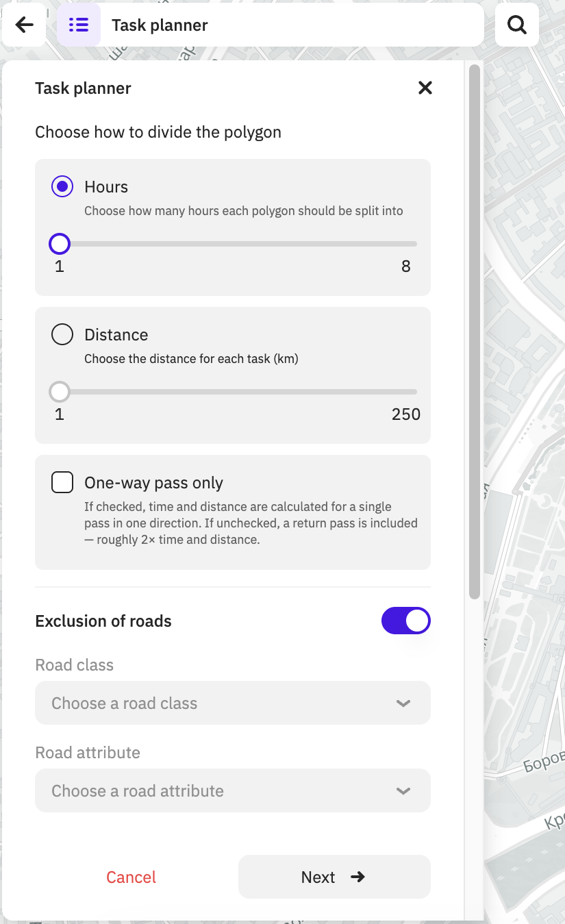Select the Distance radio option
Image resolution: width=565 pixels, height=924 pixels.
click(x=62, y=334)
